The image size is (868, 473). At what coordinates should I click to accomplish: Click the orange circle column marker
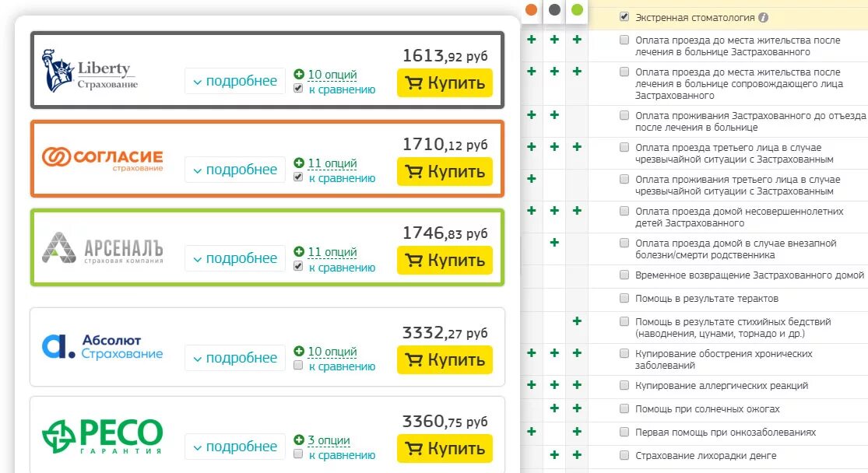click(532, 9)
